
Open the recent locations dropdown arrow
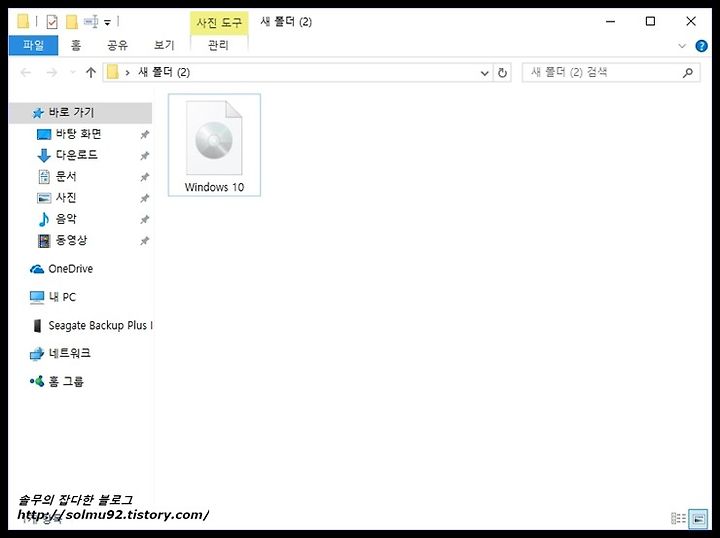pos(72,73)
